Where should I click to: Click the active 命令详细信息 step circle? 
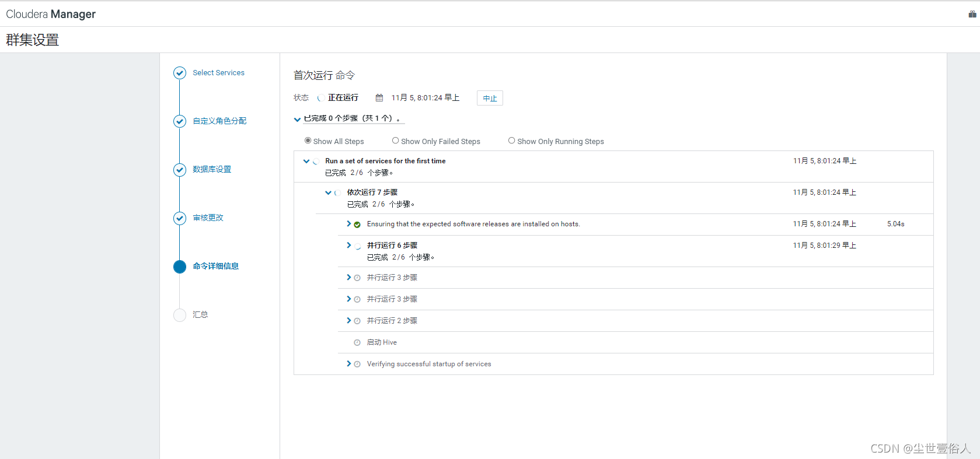[180, 267]
